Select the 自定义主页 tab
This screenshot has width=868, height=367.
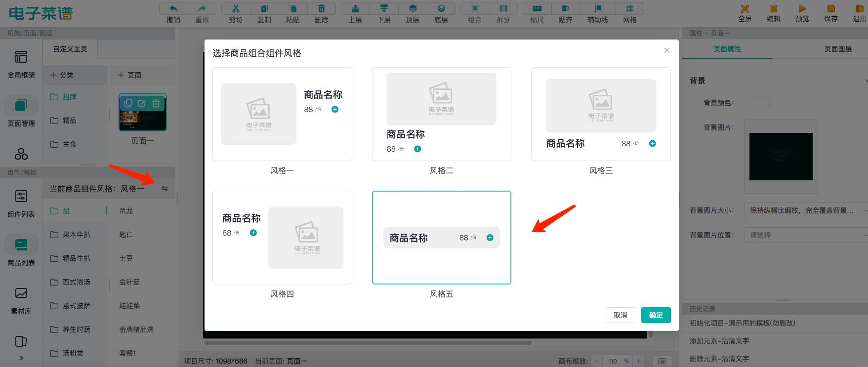70,49
